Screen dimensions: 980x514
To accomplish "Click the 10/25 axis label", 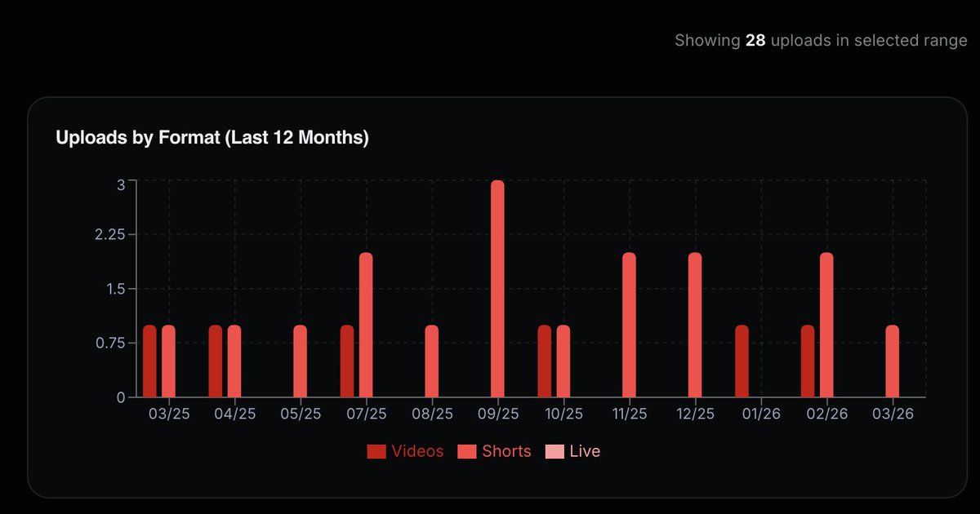I will 563,414.
